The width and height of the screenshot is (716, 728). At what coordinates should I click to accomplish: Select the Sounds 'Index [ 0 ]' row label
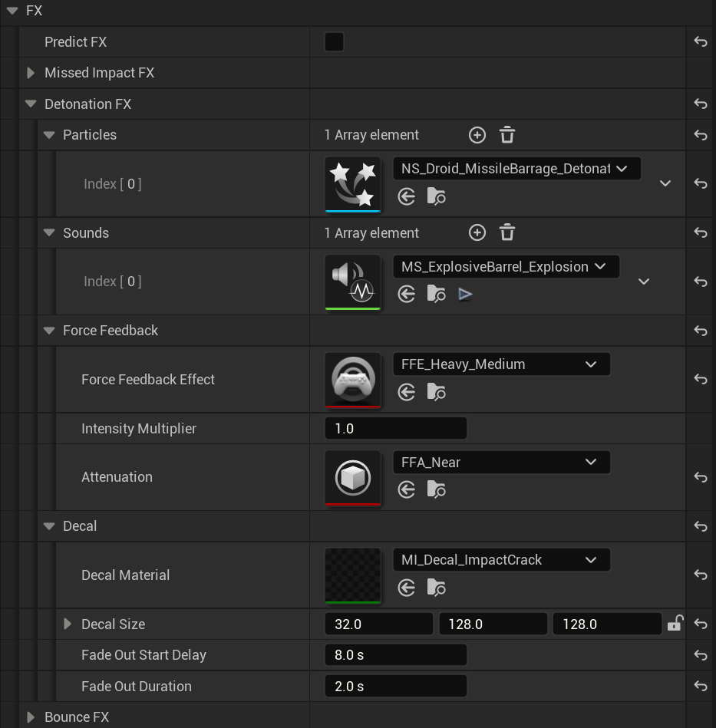point(113,282)
